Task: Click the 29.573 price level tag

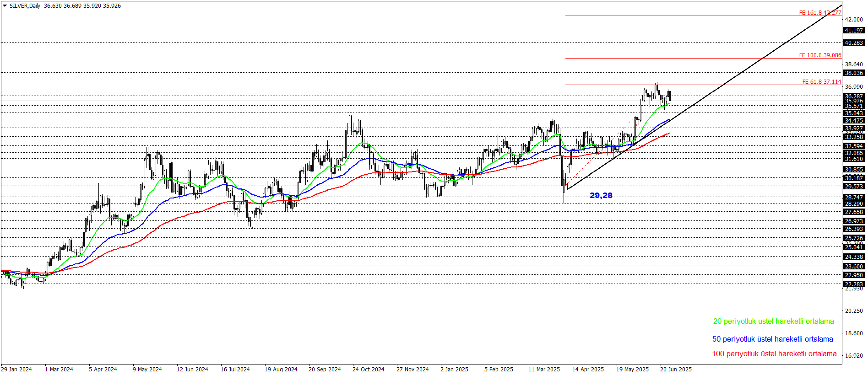Action: 854,187
